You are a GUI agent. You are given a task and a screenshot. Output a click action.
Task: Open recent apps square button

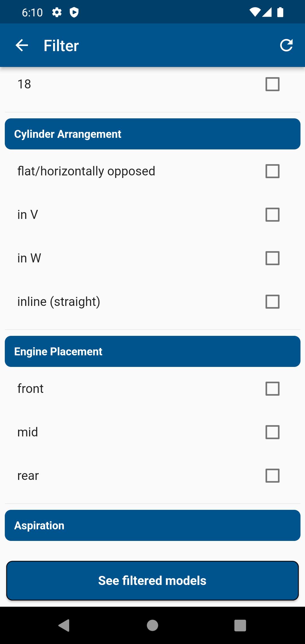coord(240,625)
